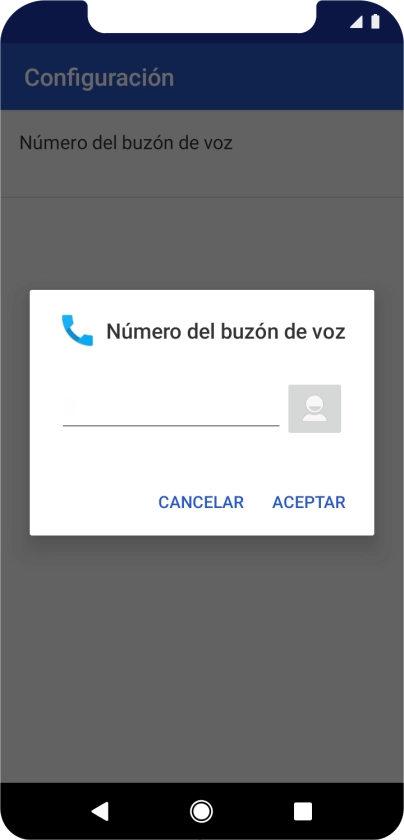The image size is (404, 840).
Task: Tap the battery status icon
Action: click(375, 21)
